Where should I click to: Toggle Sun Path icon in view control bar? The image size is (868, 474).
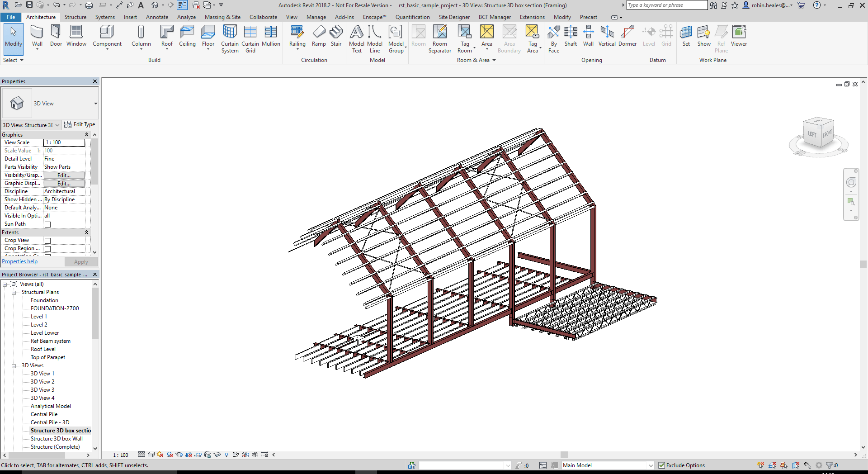click(x=160, y=455)
